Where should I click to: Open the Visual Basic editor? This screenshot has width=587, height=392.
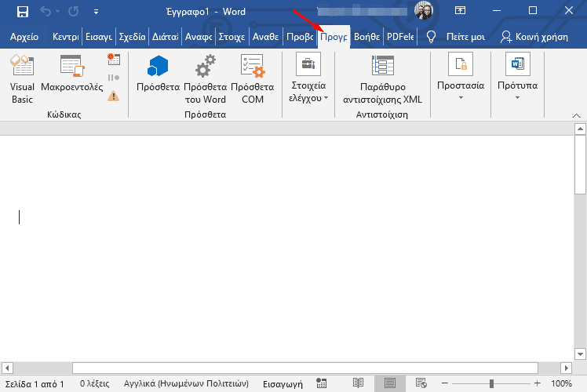(x=22, y=79)
